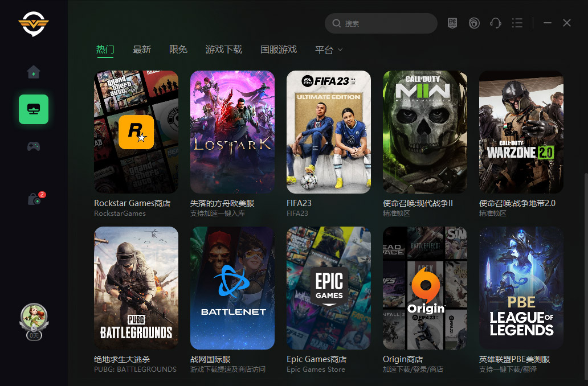This screenshot has width=588, height=386.
Task: Click the Origin商店 title
Action: [403, 359]
